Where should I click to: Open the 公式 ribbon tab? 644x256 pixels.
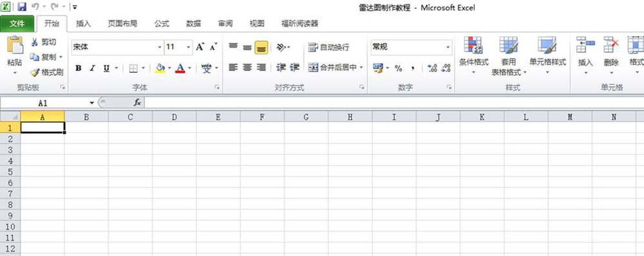click(162, 24)
